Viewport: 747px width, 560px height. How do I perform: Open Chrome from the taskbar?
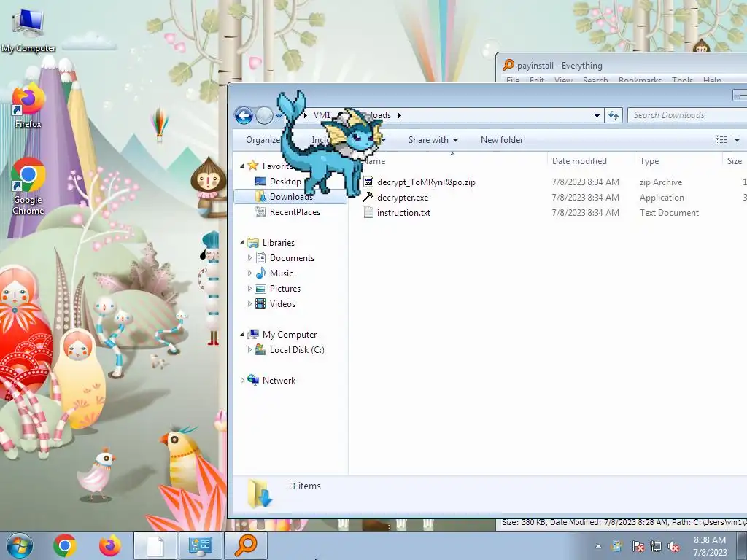tap(65, 545)
